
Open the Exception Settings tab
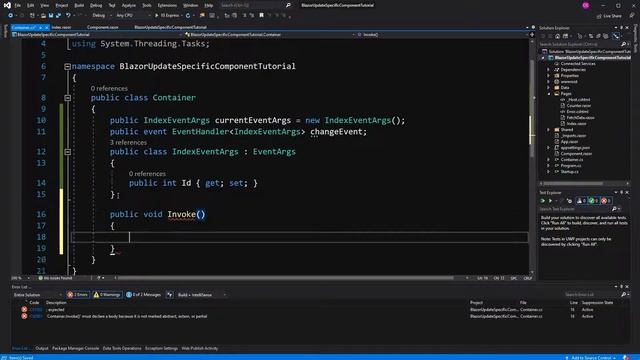(161, 349)
